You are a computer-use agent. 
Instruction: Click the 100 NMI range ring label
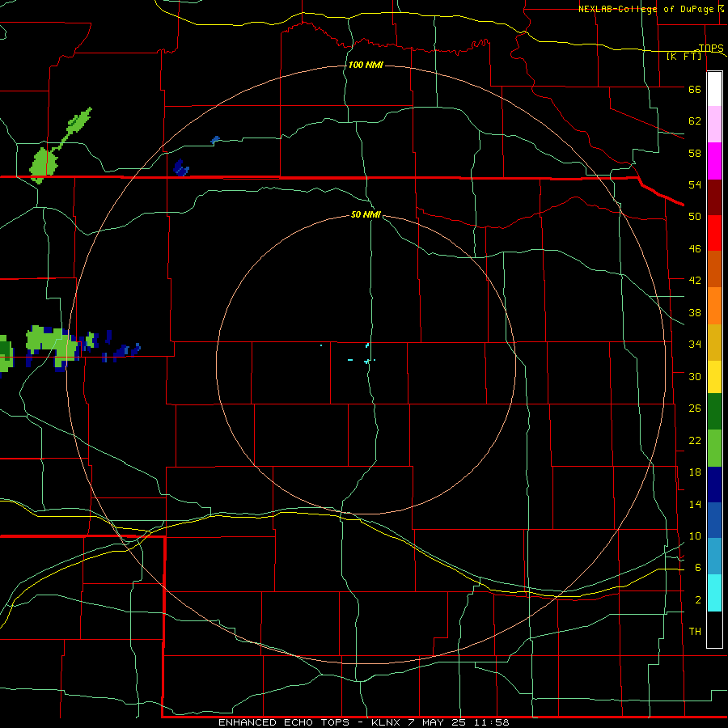coord(366,65)
